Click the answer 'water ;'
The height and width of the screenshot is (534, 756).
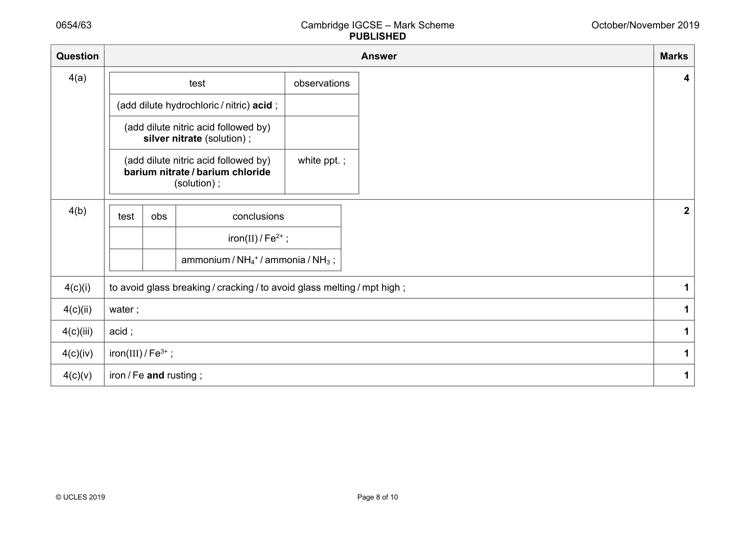tap(124, 309)
